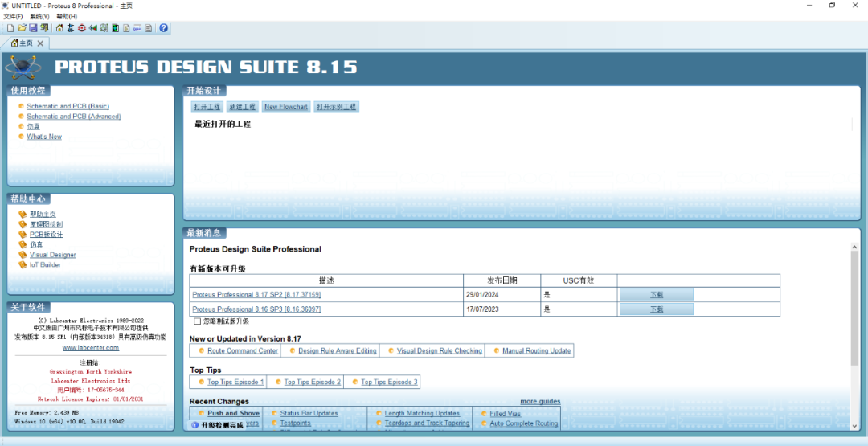This screenshot has width=868, height=446.
Task: Close the 主页 tab with its X
Action: coord(40,43)
